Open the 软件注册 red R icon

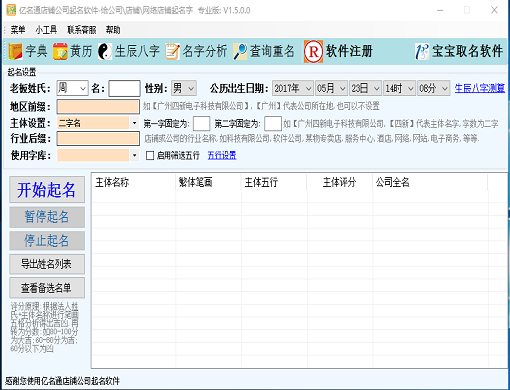pos(313,51)
